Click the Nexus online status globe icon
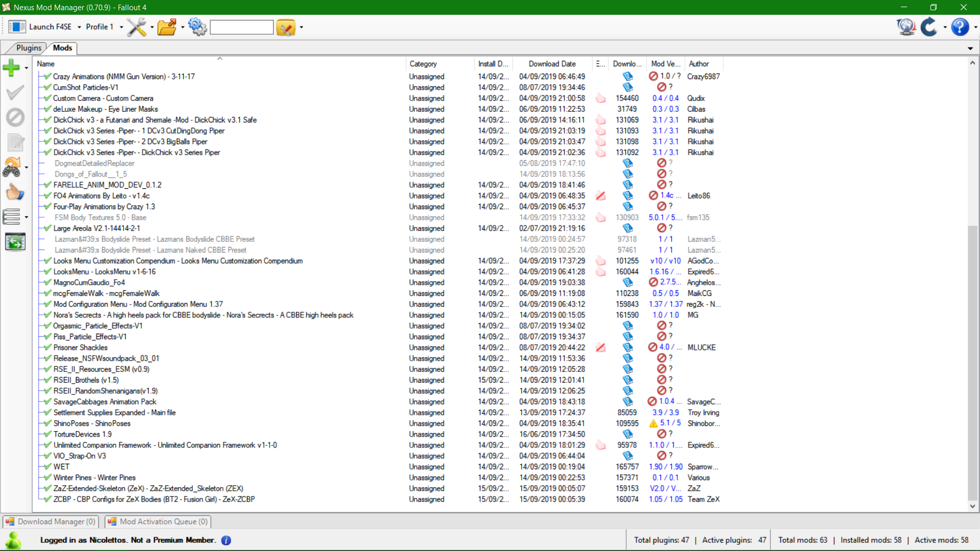The height and width of the screenshot is (551, 980). point(906,27)
